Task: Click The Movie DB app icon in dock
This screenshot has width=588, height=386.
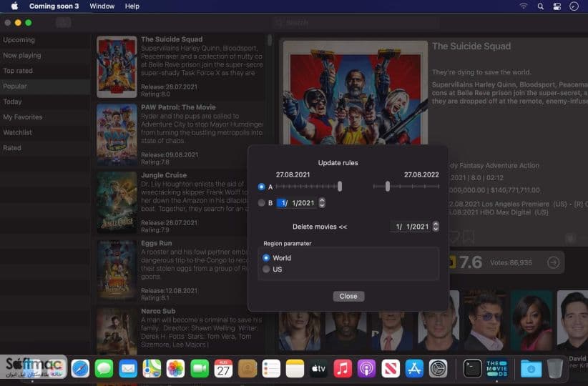Action: [496, 369]
